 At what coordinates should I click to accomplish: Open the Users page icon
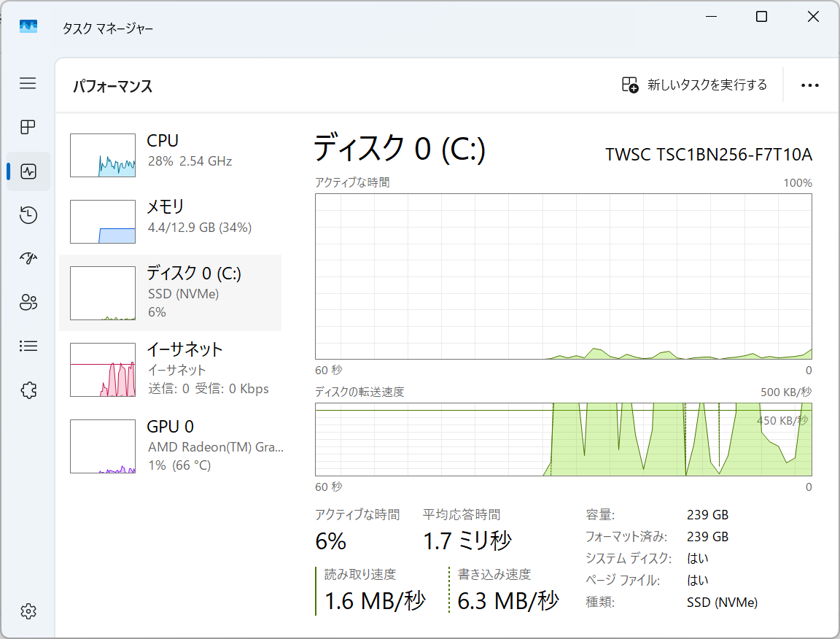[28, 302]
